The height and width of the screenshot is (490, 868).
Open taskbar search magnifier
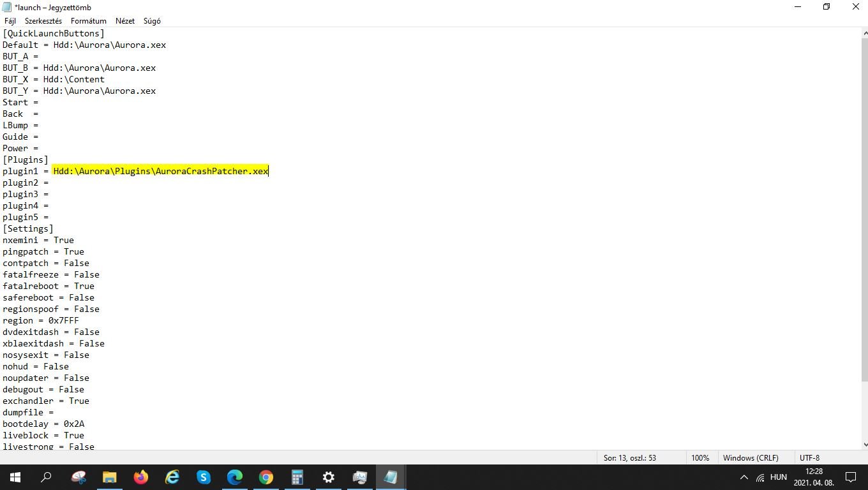[46, 477]
